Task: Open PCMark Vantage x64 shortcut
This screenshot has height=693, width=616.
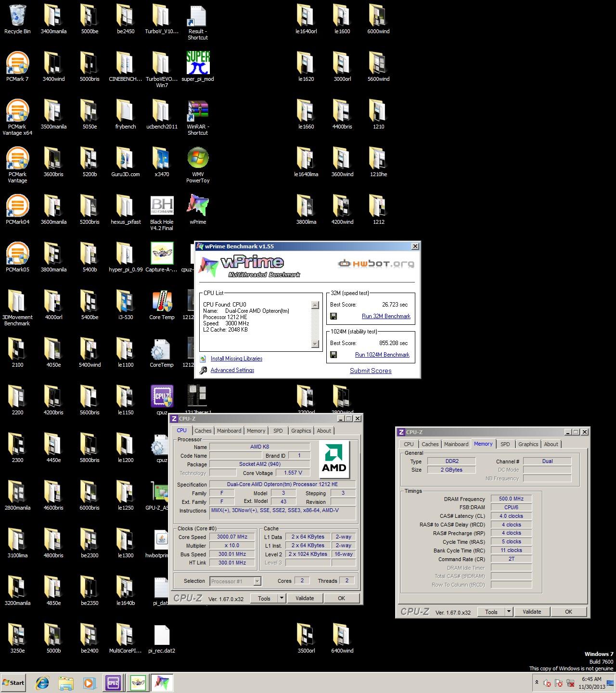Action: click(17, 118)
